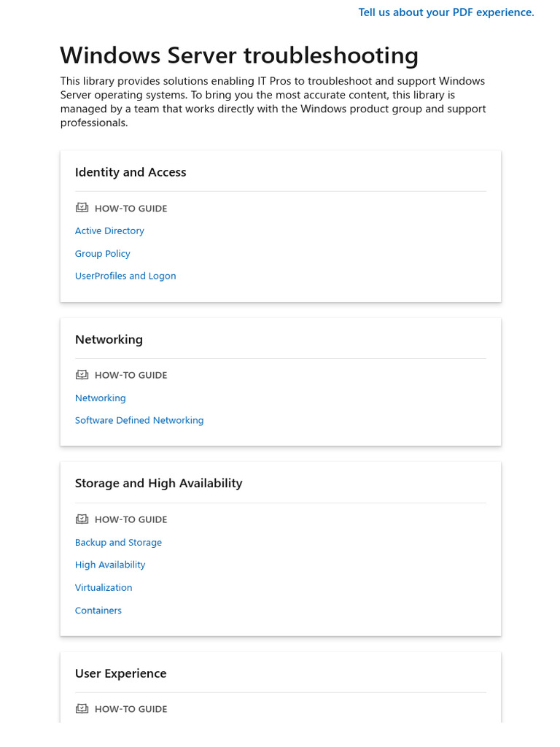560x747 pixels.
Task: Open the Virtualization guide
Action: (x=104, y=588)
